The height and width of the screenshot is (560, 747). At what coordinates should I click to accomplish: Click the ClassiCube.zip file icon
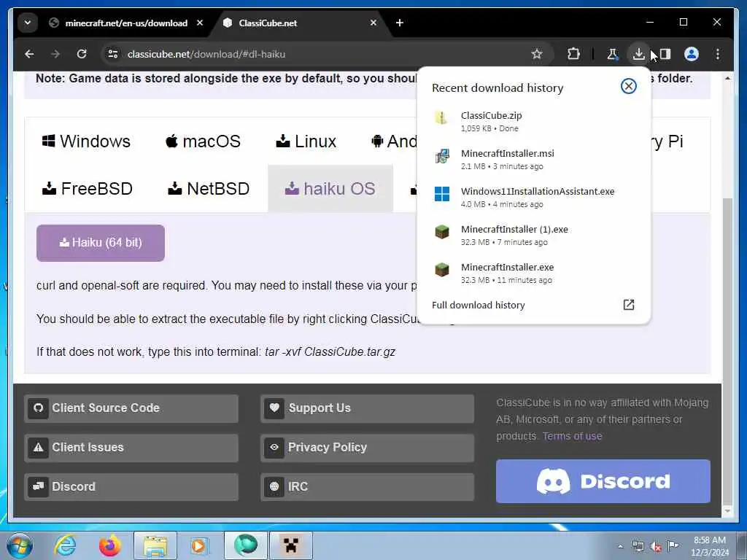point(441,117)
